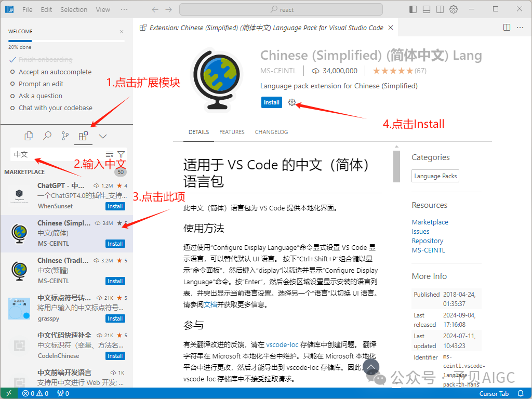Open the Edit menu

(x=46, y=9)
